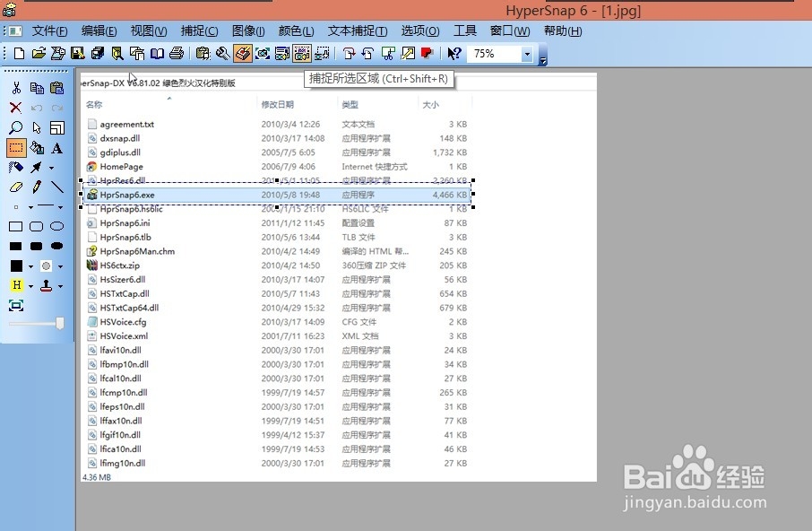Select the filled rectangle tool

pos(16,246)
